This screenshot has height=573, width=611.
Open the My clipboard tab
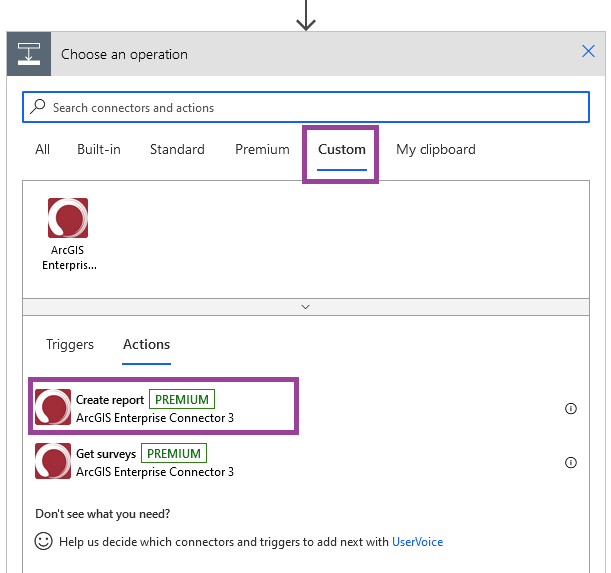[436, 149]
